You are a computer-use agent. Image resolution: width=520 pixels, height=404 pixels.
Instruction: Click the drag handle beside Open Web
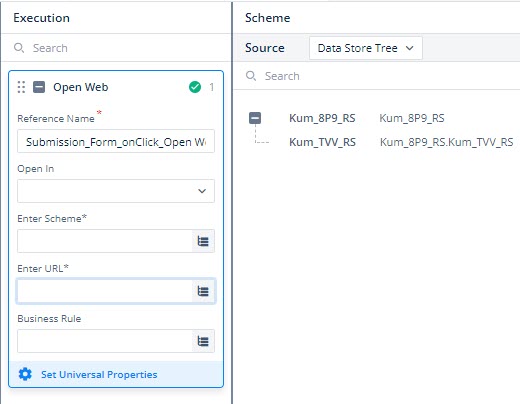(x=21, y=87)
